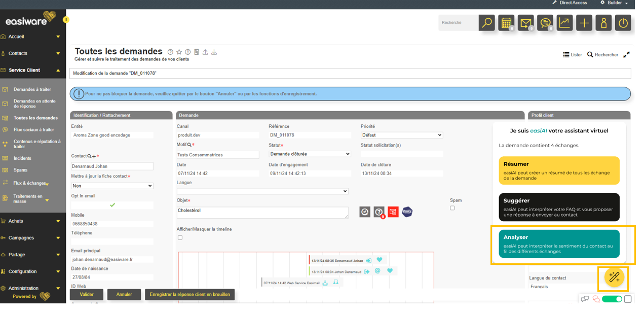This screenshot has height=311, width=644.
Task: Click the 07/11/24 14:42 Web Service timeline entry
Action: click(292, 283)
